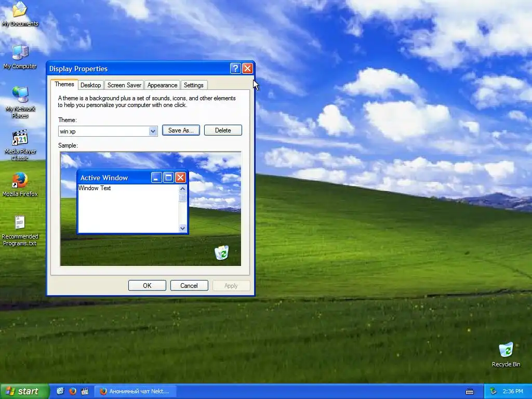Image resolution: width=532 pixels, height=399 pixels.
Task: Click the sample desktop preview image
Action: pyautogui.click(x=151, y=209)
